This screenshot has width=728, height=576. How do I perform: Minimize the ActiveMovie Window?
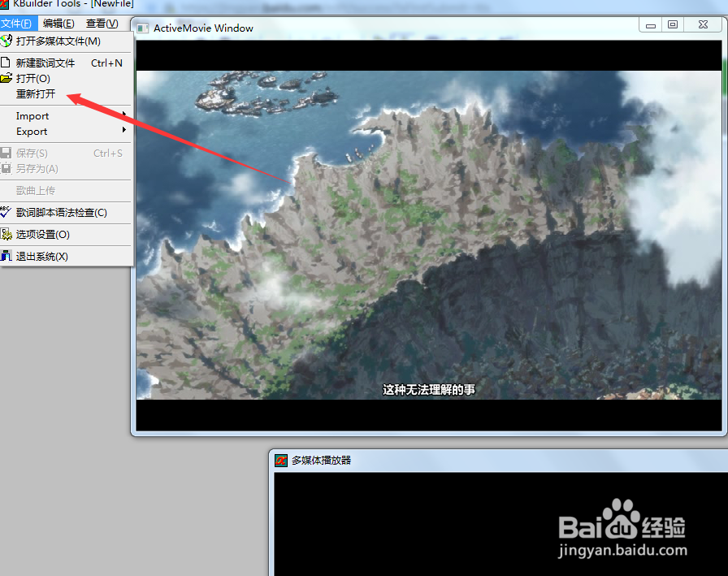click(x=651, y=25)
